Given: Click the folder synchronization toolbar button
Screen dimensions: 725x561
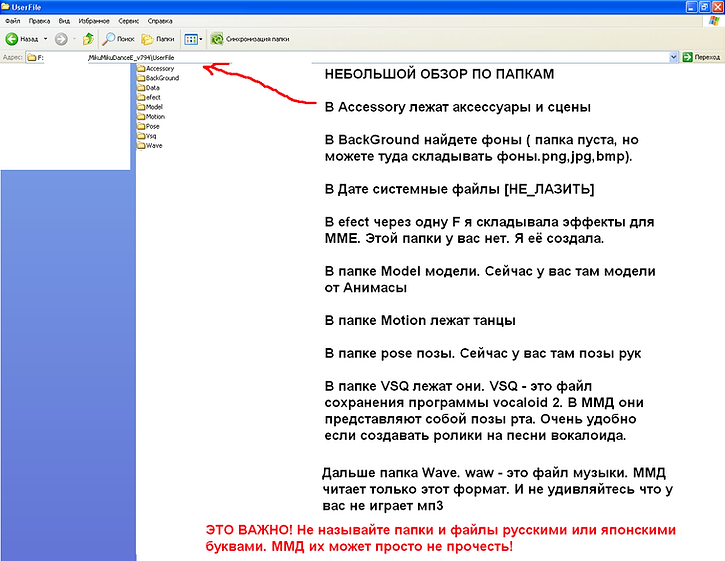Looking at the screenshot, I should click(x=250, y=39).
